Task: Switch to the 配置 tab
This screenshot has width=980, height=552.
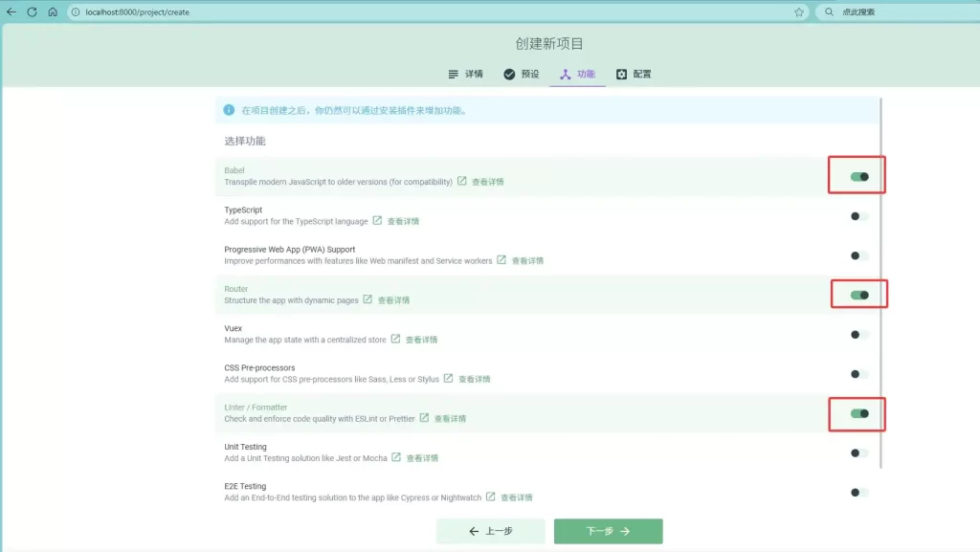Action: (634, 74)
